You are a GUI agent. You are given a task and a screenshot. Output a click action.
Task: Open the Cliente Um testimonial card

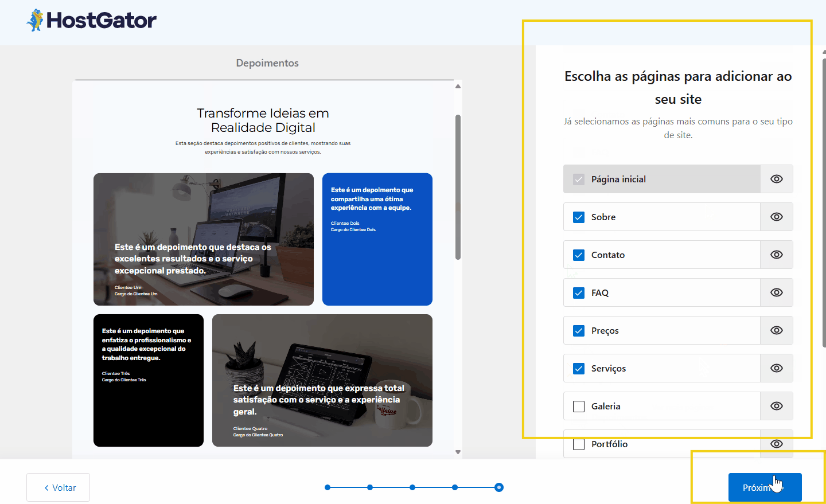click(x=204, y=239)
